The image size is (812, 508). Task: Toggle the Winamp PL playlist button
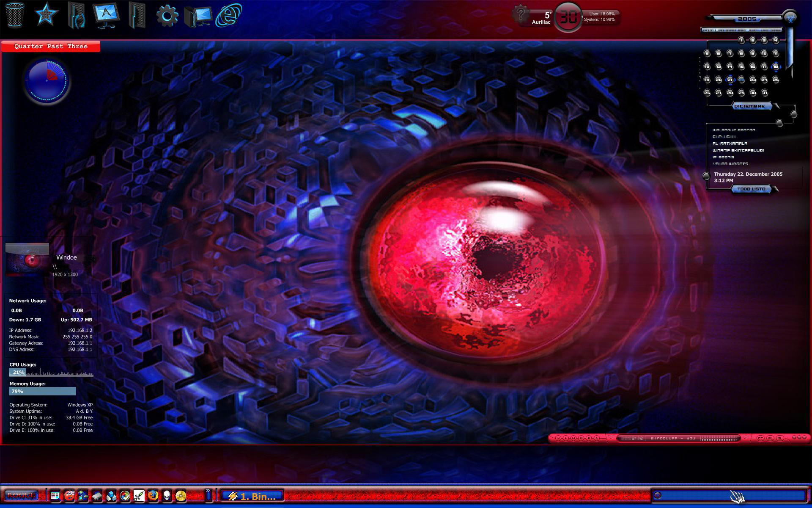(771, 438)
